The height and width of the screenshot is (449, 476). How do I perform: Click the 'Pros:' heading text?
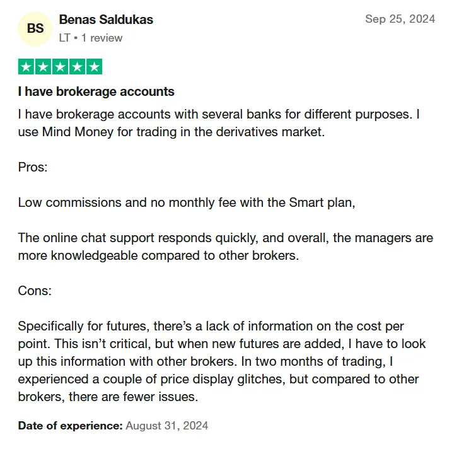coord(33,168)
